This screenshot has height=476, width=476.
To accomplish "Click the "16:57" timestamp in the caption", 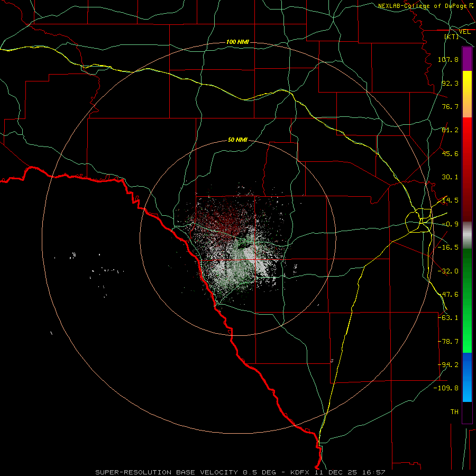I will click(373, 472).
